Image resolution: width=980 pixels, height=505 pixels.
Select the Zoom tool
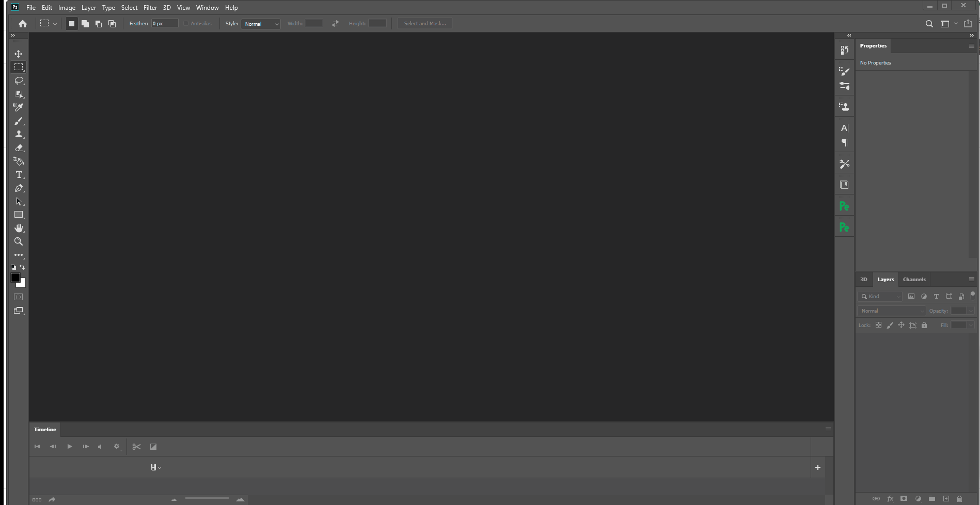click(x=19, y=241)
